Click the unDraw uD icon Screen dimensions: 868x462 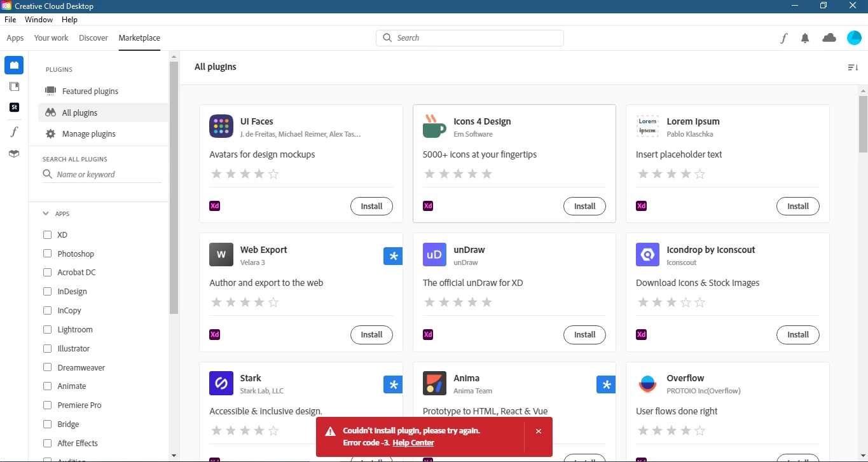point(434,255)
